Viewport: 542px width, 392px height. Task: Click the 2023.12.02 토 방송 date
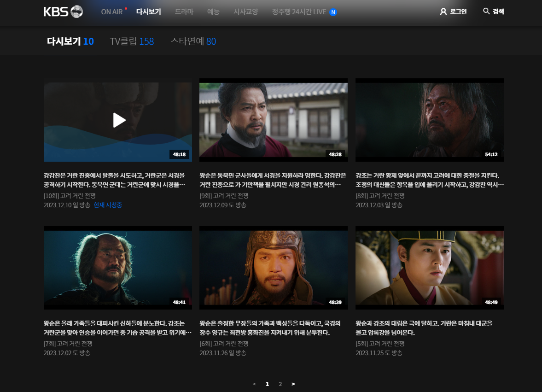pos(67,353)
